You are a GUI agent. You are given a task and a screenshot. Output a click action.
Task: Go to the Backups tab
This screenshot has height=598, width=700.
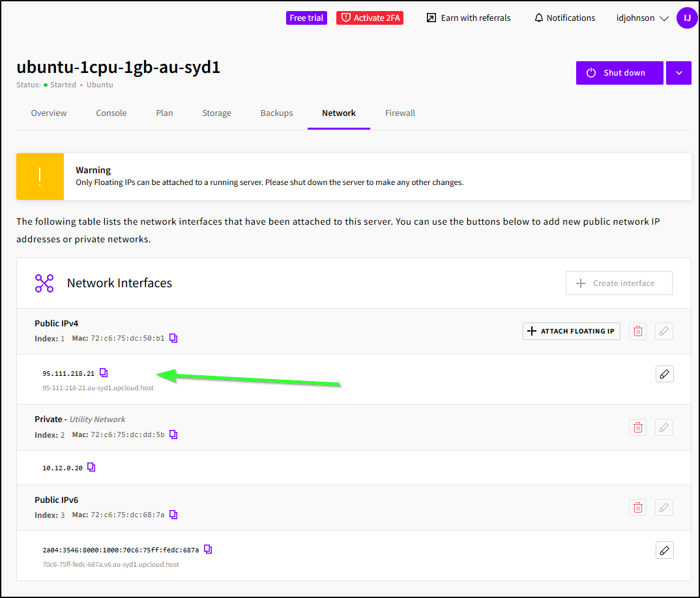276,113
